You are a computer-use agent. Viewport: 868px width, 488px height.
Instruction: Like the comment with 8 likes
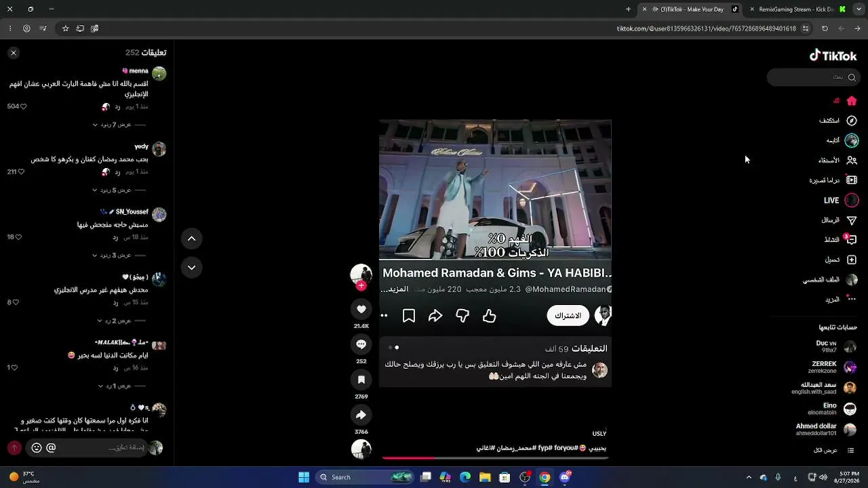click(16, 302)
